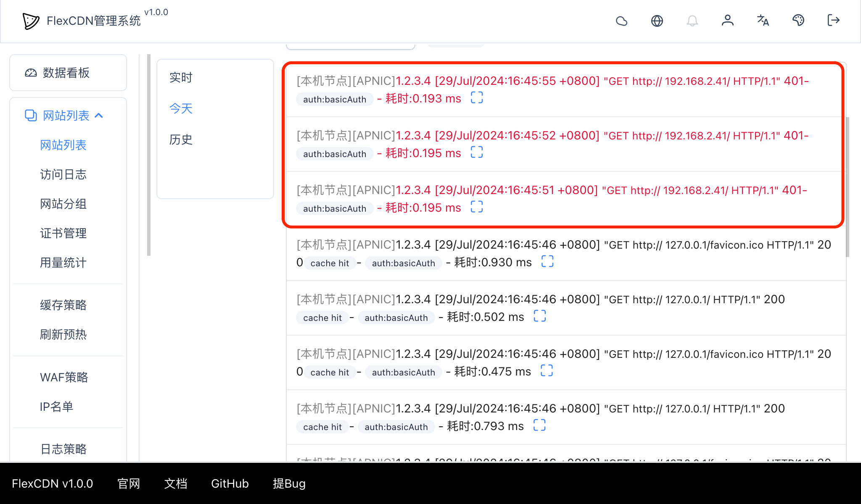The height and width of the screenshot is (504, 861).
Task: Click the FlexCDN logo icon
Action: (x=30, y=21)
